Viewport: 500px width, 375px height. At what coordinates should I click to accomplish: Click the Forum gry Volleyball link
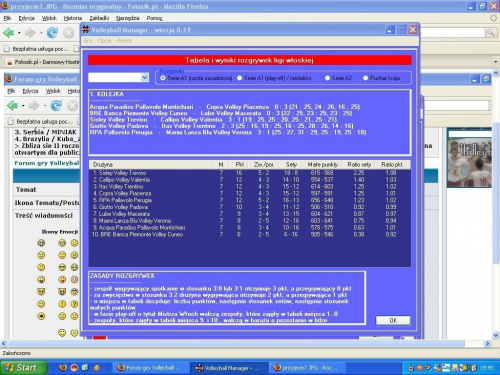pyautogui.click(x=47, y=163)
